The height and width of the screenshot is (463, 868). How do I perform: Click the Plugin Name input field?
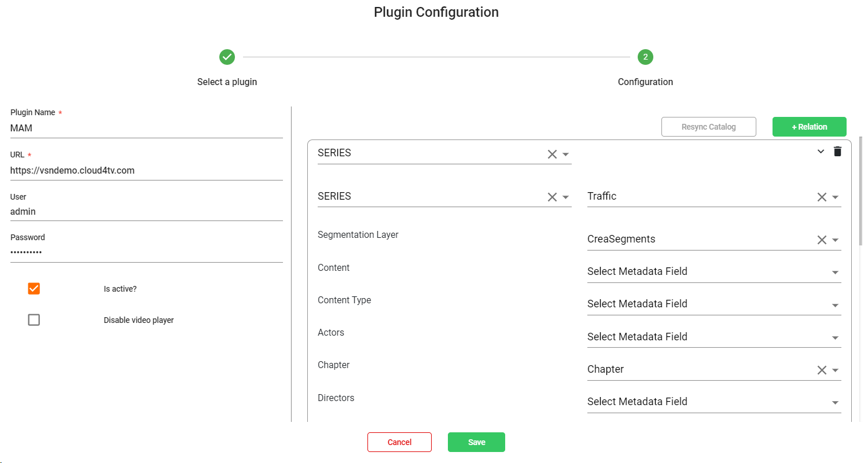[146, 128]
